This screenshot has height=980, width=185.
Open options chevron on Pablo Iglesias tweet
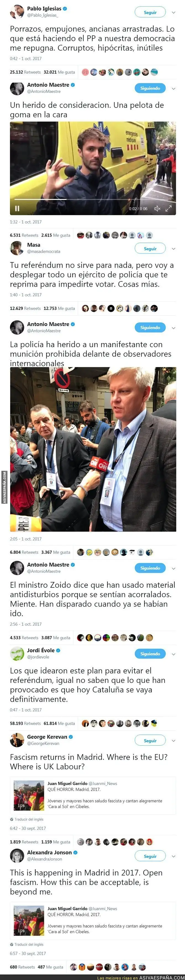tap(174, 12)
